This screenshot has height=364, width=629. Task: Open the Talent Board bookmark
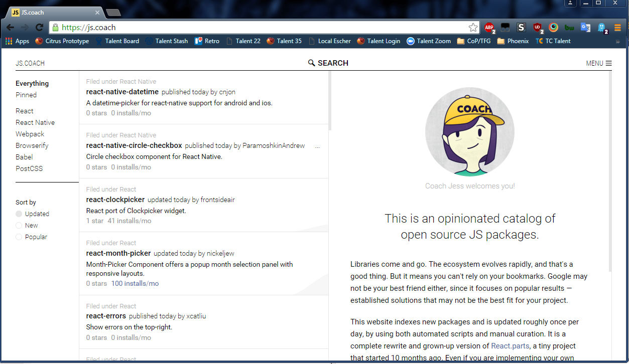point(117,41)
